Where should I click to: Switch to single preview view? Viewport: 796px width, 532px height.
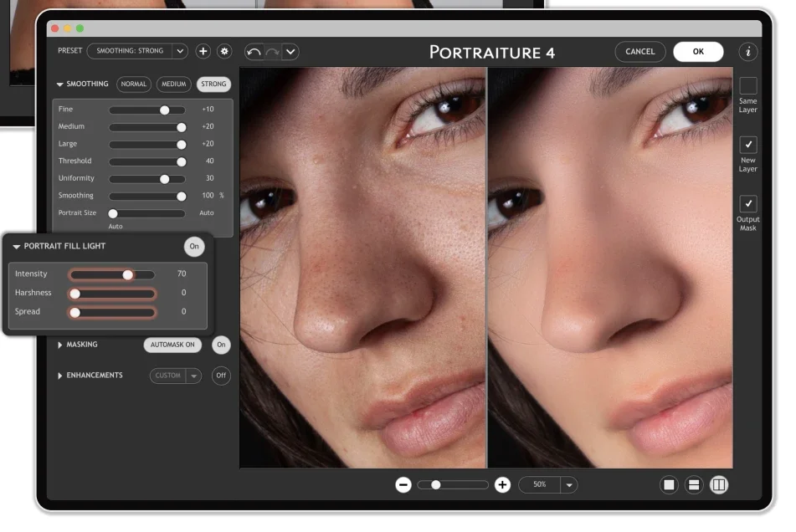(x=669, y=485)
